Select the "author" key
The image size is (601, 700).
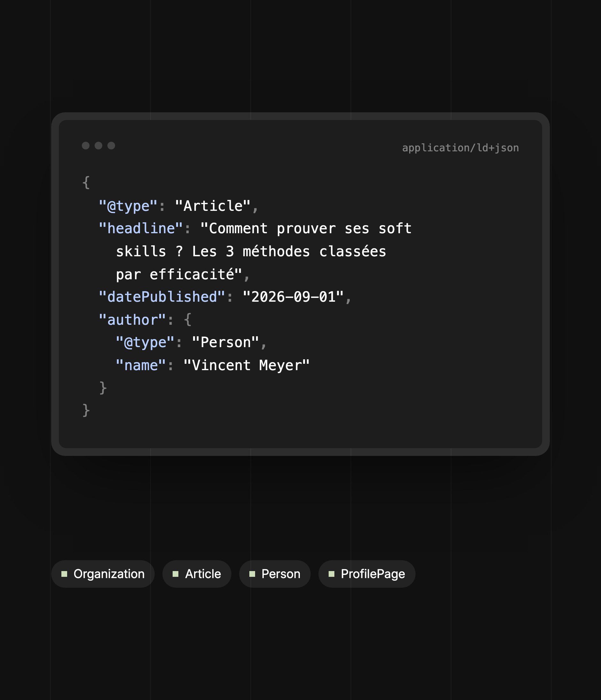coord(132,320)
